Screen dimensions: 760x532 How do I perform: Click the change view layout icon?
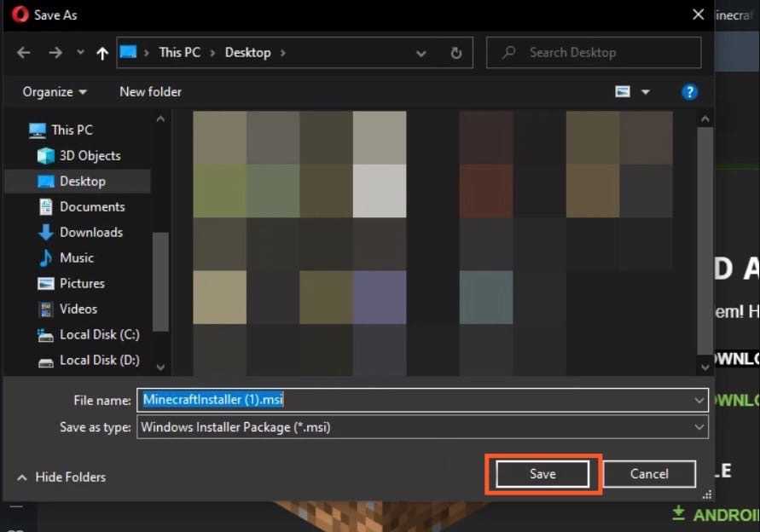click(624, 92)
